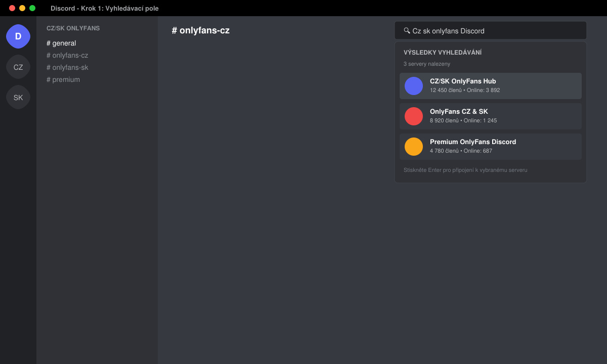Click the Discord - Krok 1 window title
The width and height of the screenshot is (607, 364).
click(105, 8)
